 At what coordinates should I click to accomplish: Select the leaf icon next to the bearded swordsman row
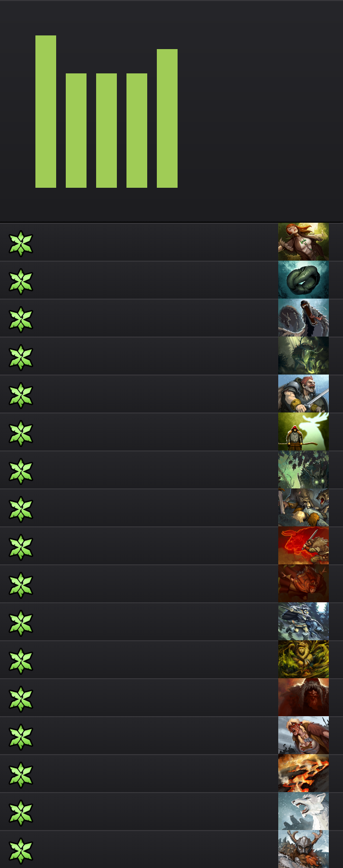(21, 395)
